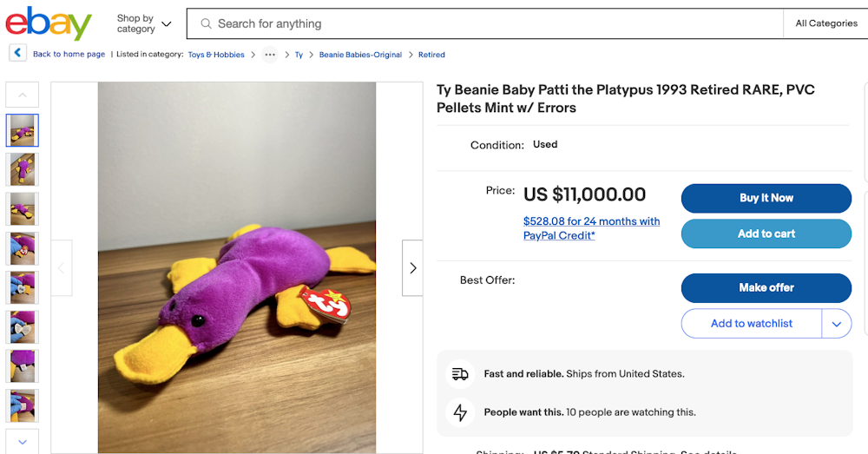Click the Add to cart button
Screen dimensions: 868x454
click(766, 234)
